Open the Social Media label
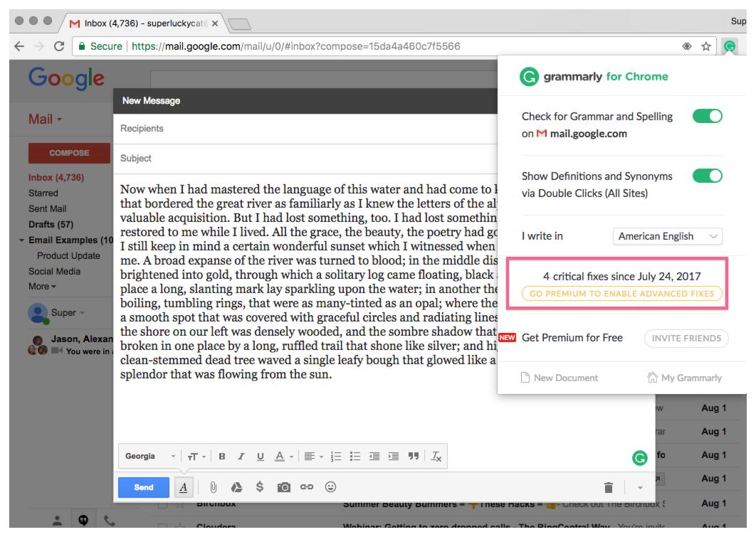 tap(55, 271)
